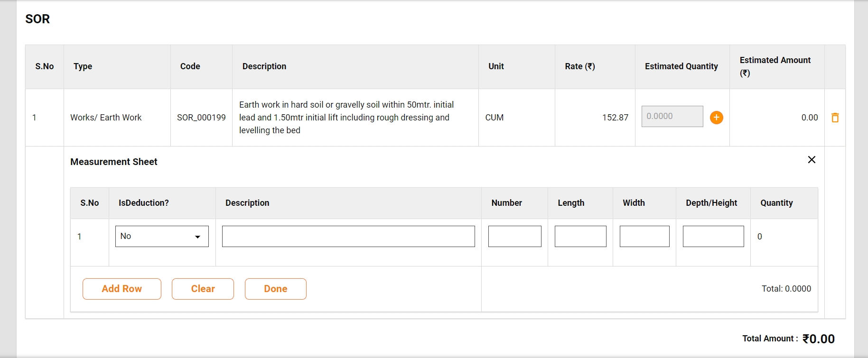The image size is (868, 358).
Task: Click the SOR_000199 code cell
Action: [x=201, y=118]
